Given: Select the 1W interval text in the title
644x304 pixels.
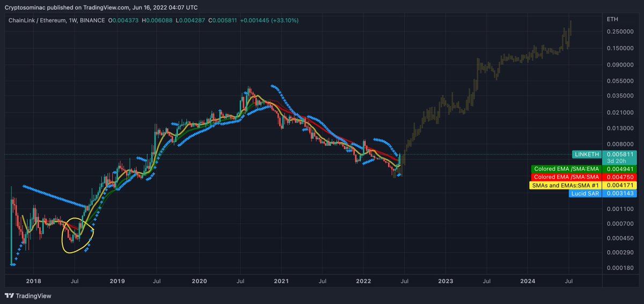Looking at the screenshot, I should pyautogui.click(x=74, y=20).
